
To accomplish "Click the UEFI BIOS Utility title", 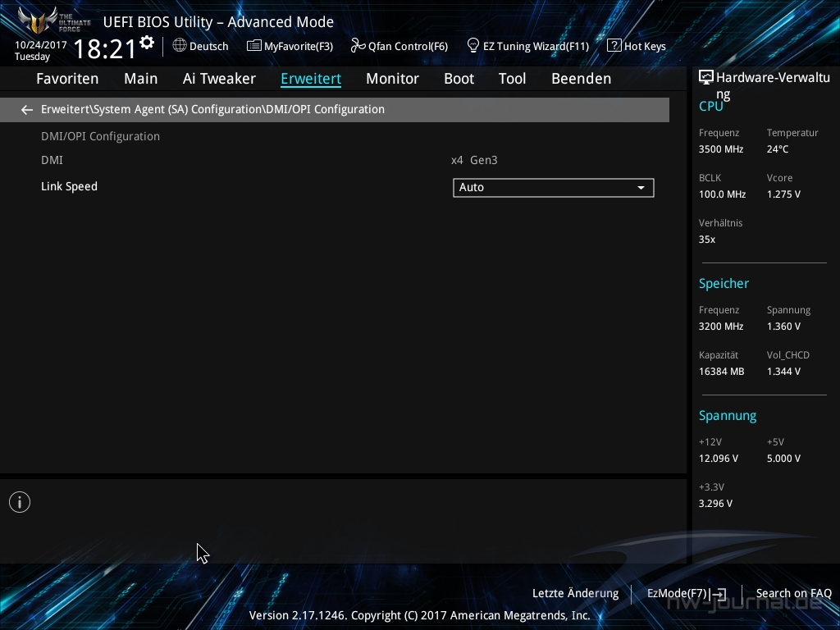I will (218, 22).
